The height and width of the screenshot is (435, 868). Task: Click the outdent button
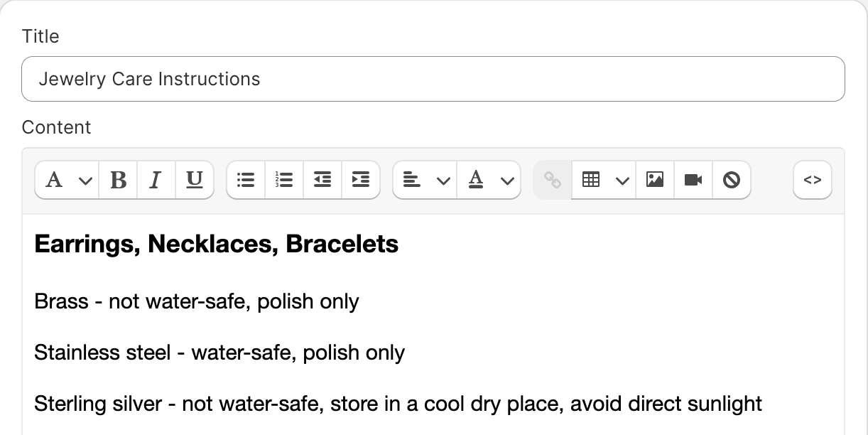(x=322, y=180)
